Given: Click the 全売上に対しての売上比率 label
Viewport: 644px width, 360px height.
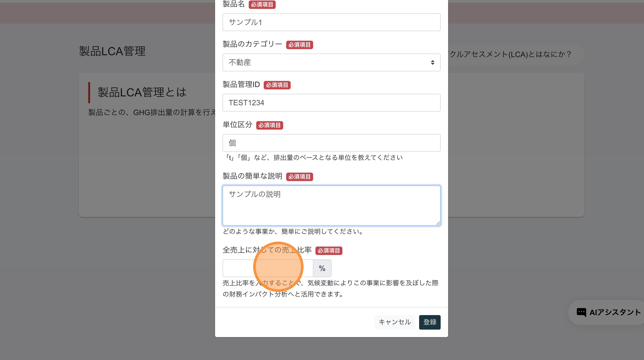Looking at the screenshot, I should [x=267, y=250].
